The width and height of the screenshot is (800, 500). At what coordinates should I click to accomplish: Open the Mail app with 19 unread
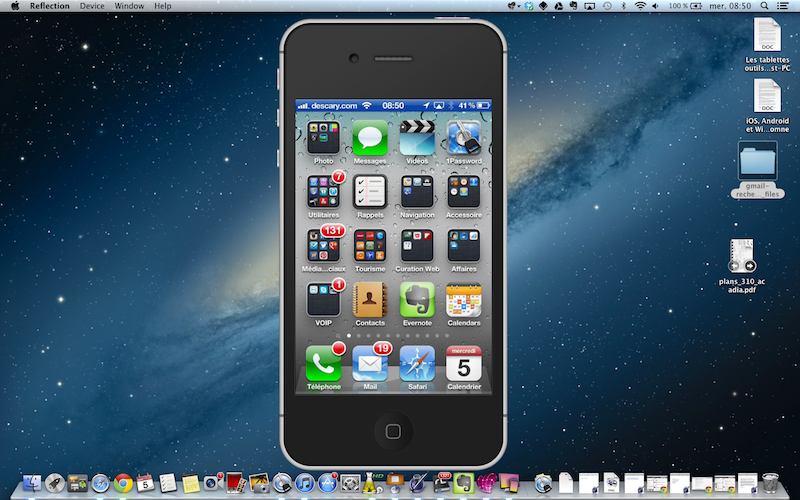click(x=370, y=364)
